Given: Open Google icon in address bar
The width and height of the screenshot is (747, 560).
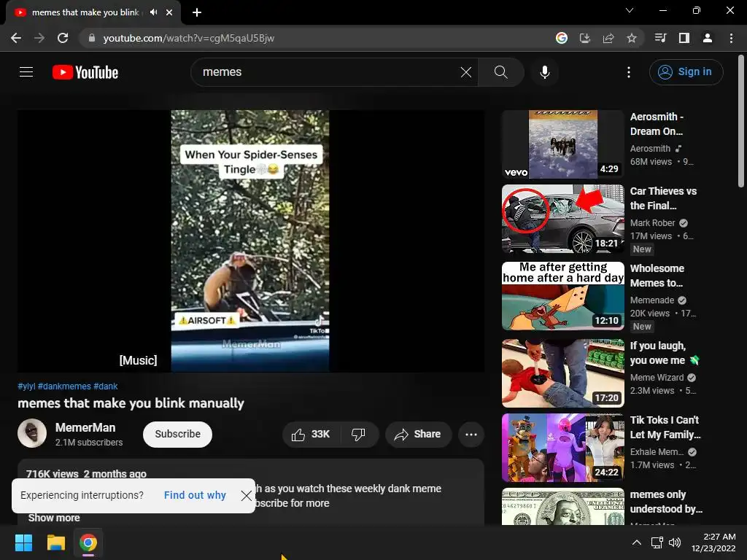Looking at the screenshot, I should pyautogui.click(x=562, y=38).
